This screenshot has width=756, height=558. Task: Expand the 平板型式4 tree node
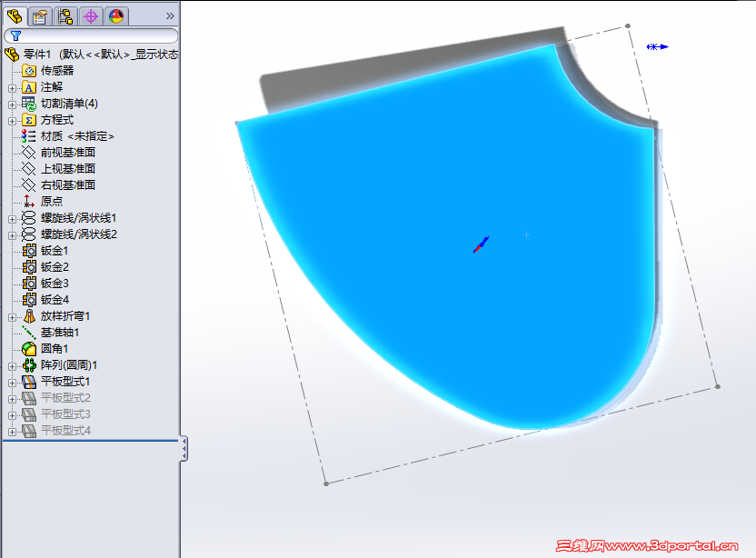coord(12,432)
